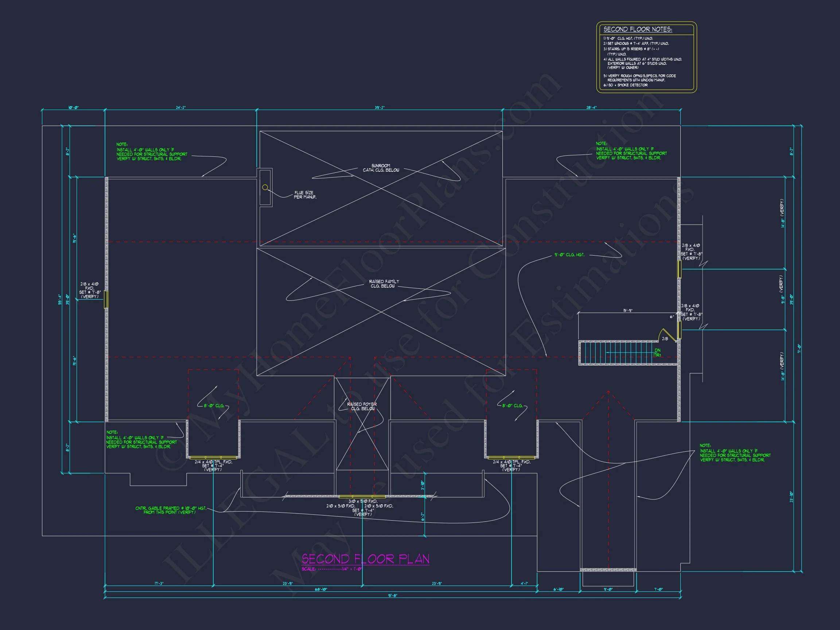
Task: Select the 39'-2" top dimension text
Action: tap(380, 108)
